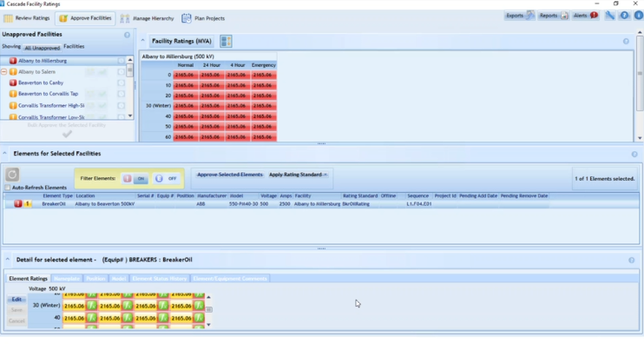
Task: Collapse the Albany to Salem tree node
Action: coord(4,72)
